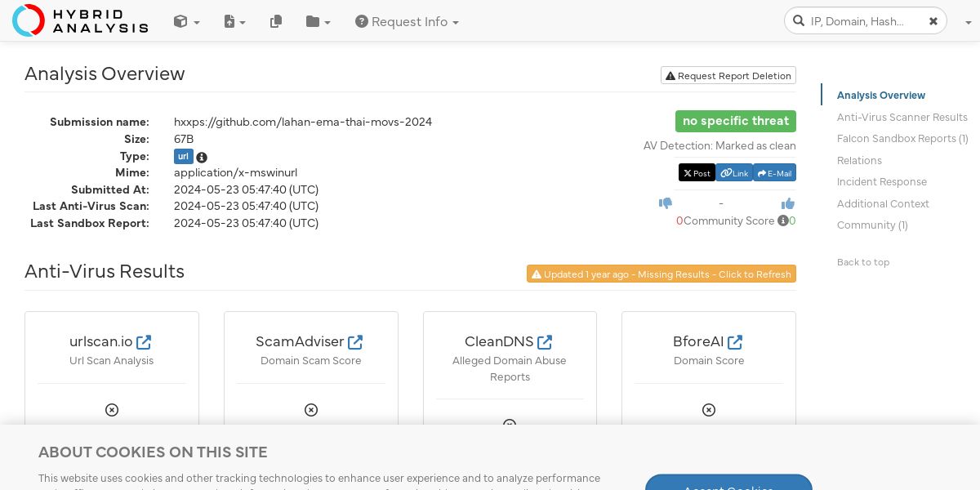Open BforeAI external link icon
This screenshot has height=490, width=980.
click(x=735, y=341)
